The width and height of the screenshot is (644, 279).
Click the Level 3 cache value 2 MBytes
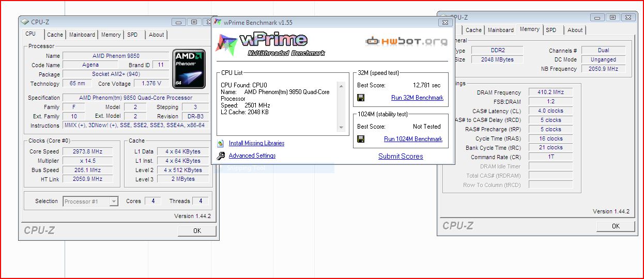tap(183, 179)
